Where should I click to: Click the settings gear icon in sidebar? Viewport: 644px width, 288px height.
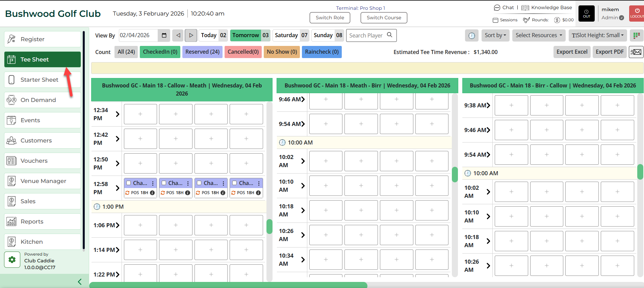[x=12, y=260]
